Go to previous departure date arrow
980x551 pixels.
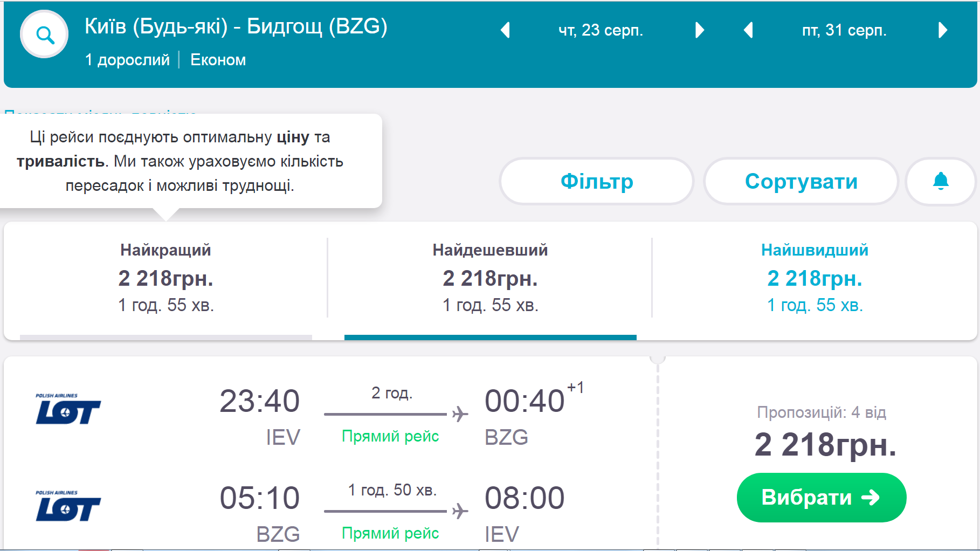click(505, 30)
